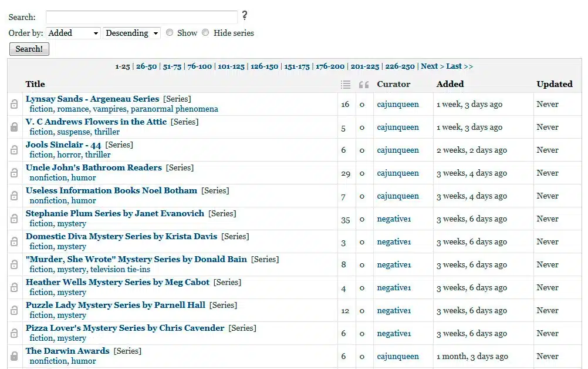The image size is (588, 369).
Task: Click lock icon beside Jools Sinclair - 44
Action: [14, 150]
